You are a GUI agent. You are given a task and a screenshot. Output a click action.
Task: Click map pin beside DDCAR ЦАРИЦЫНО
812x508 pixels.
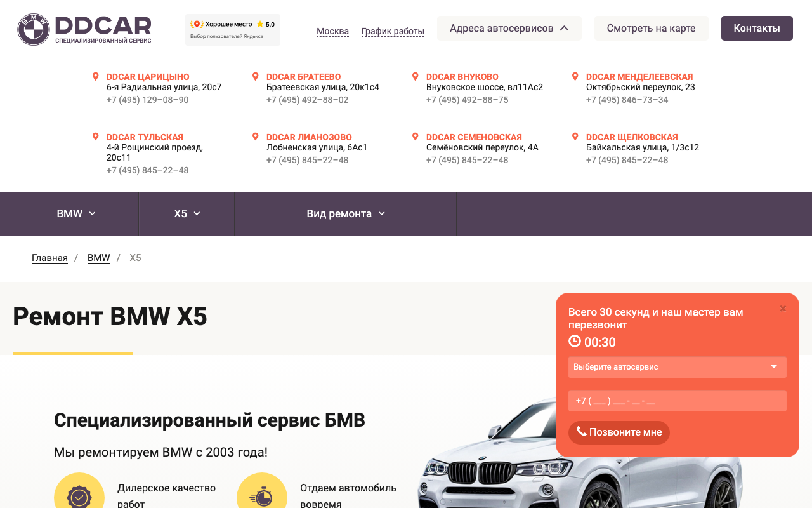click(96, 76)
